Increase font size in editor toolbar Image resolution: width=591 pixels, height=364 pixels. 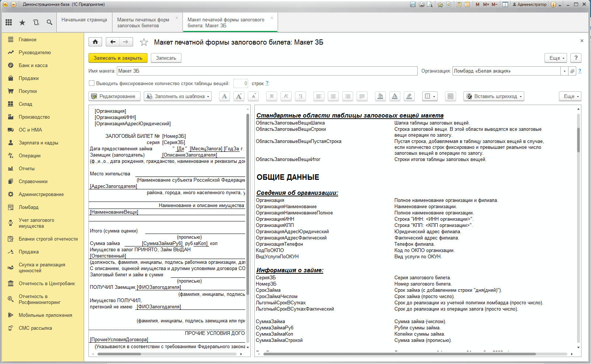coord(239,96)
